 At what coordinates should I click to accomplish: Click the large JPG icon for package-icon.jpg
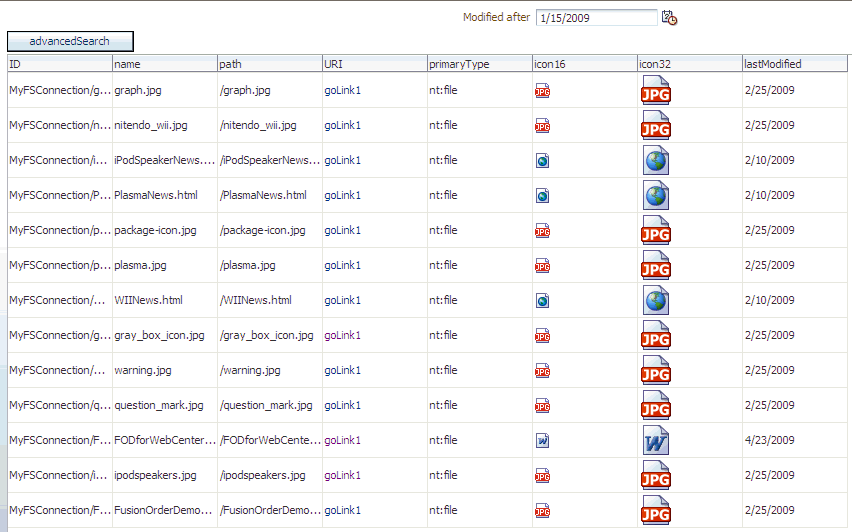656,230
